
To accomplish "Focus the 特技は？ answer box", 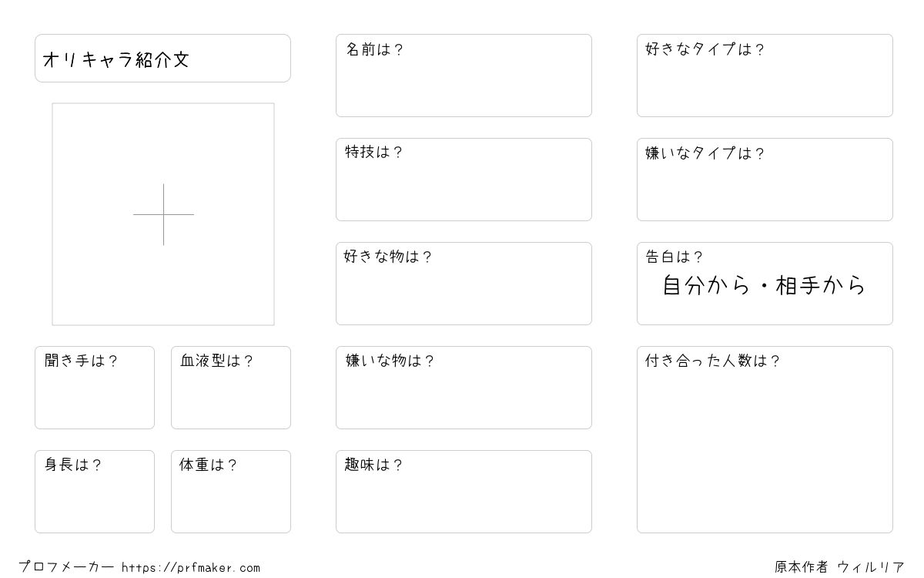I will [464, 180].
